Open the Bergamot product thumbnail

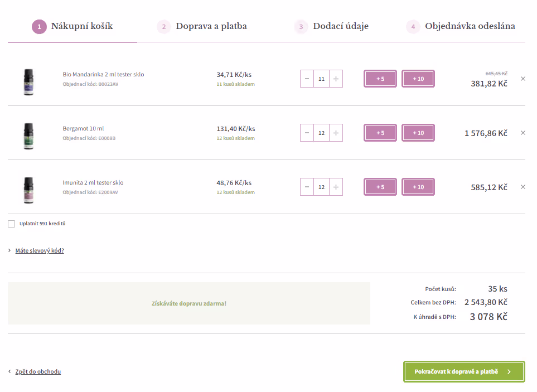29,136
